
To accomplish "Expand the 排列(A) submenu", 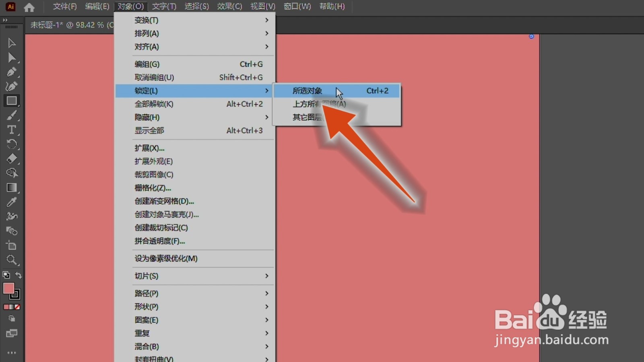I will (x=195, y=33).
